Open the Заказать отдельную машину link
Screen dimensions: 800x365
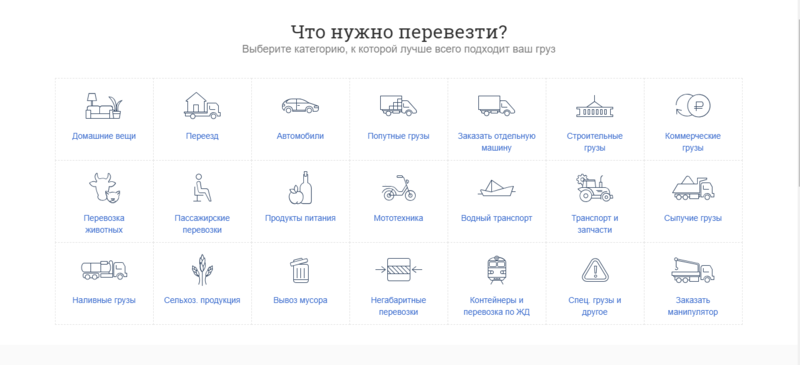[x=496, y=142]
